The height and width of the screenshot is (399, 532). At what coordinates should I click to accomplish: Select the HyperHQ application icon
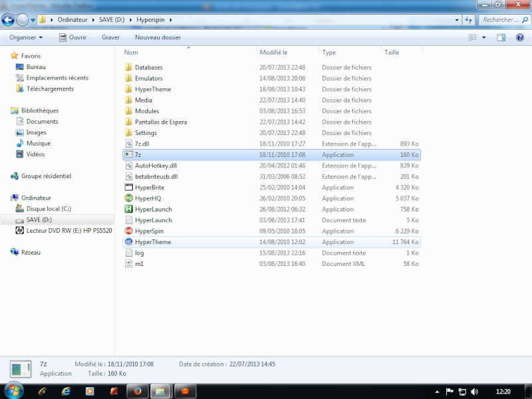coord(128,198)
